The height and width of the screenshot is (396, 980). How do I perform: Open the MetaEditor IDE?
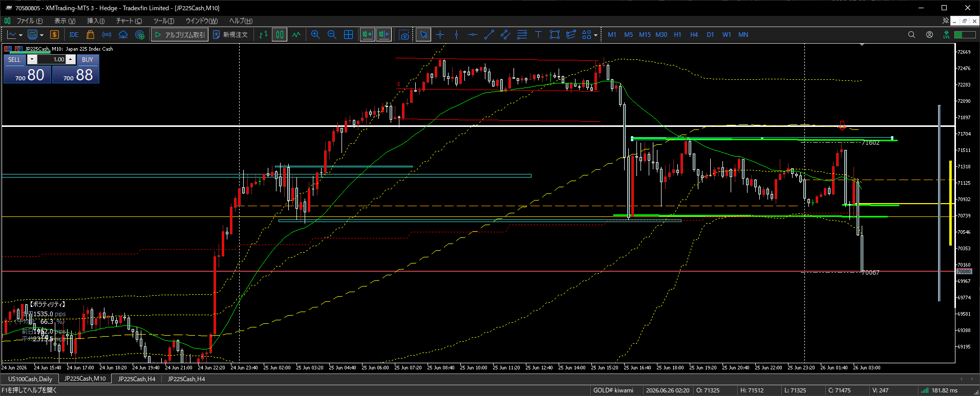coord(74,35)
